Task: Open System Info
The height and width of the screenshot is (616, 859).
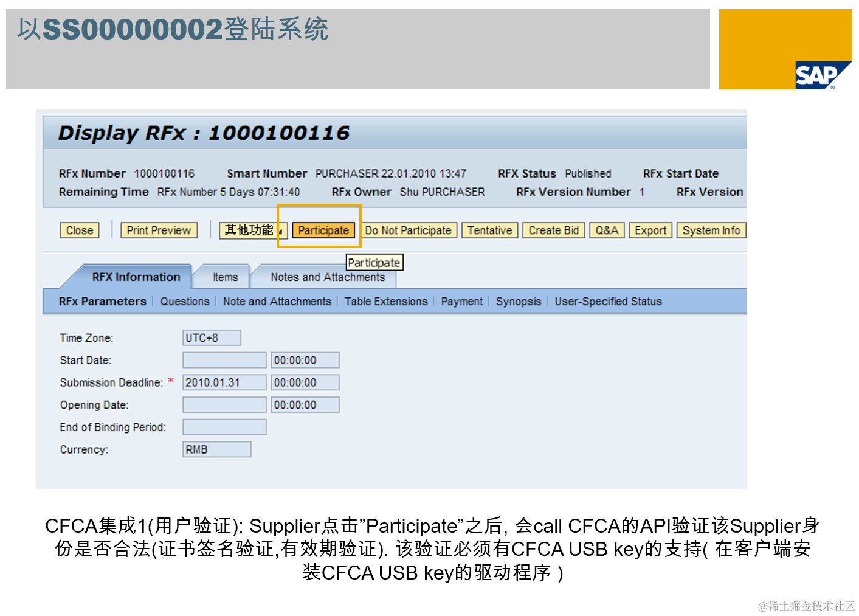Action: pos(711,230)
